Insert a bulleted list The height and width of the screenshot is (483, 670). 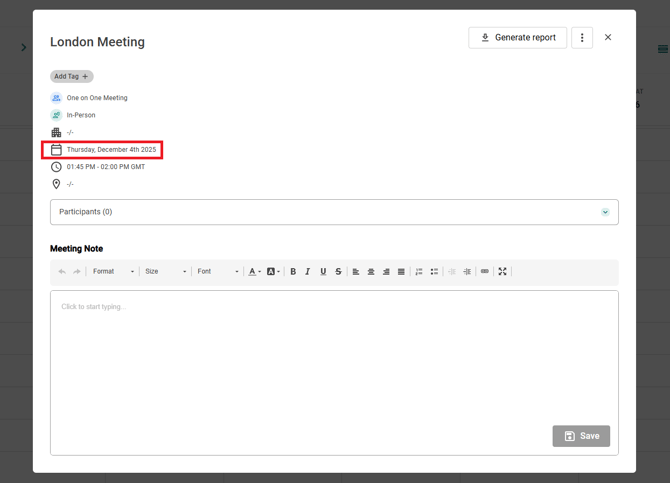(434, 271)
